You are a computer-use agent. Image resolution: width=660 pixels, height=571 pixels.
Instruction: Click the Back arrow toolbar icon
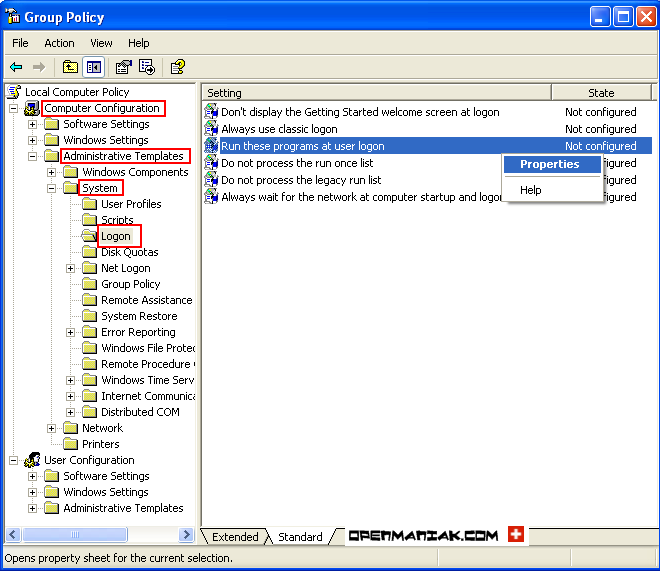tap(16, 67)
